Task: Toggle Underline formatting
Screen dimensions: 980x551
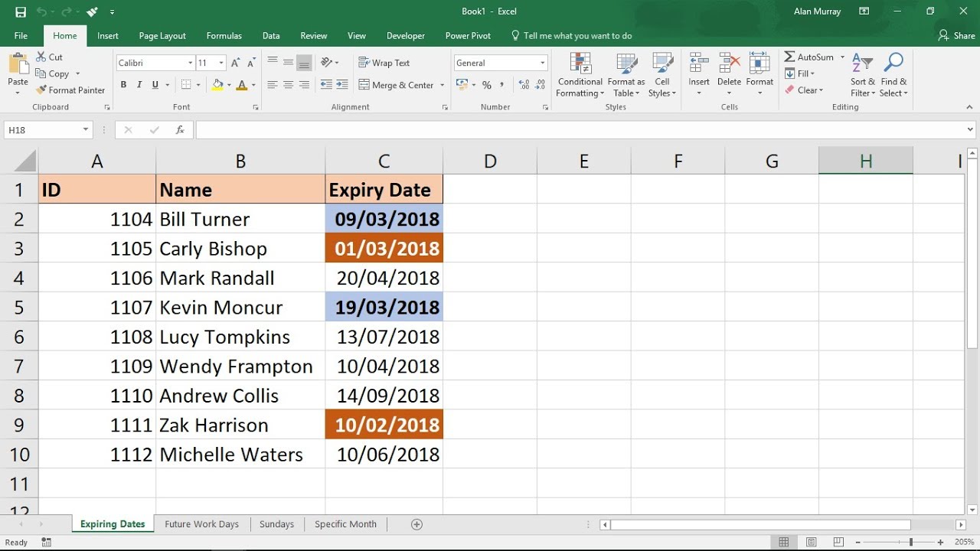Action: [155, 85]
